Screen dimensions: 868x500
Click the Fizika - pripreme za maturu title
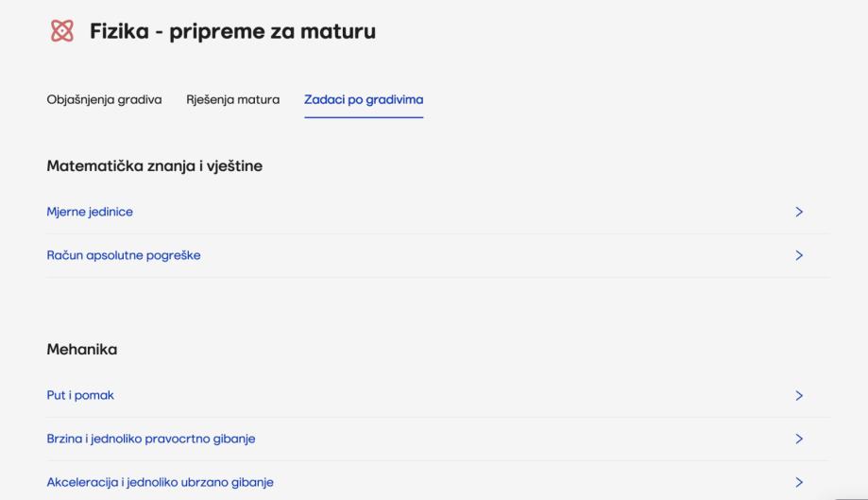[232, 31]
